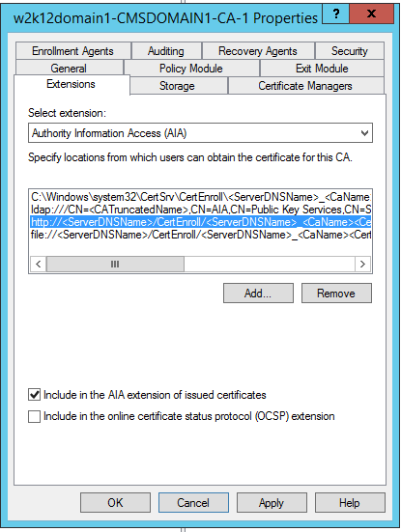Open the Policy Module tab
The height and width of the screenshot is (532, 401).
coord(191,69)
